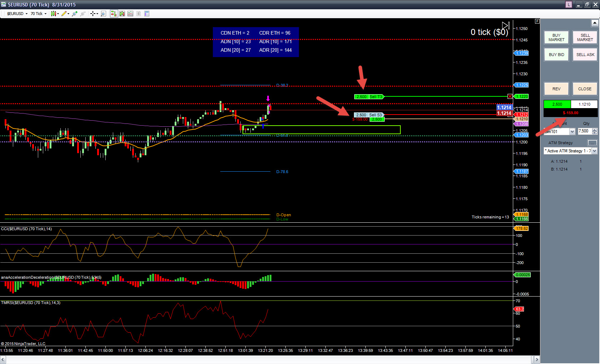Open the indicators chart icon

[130, 14]
